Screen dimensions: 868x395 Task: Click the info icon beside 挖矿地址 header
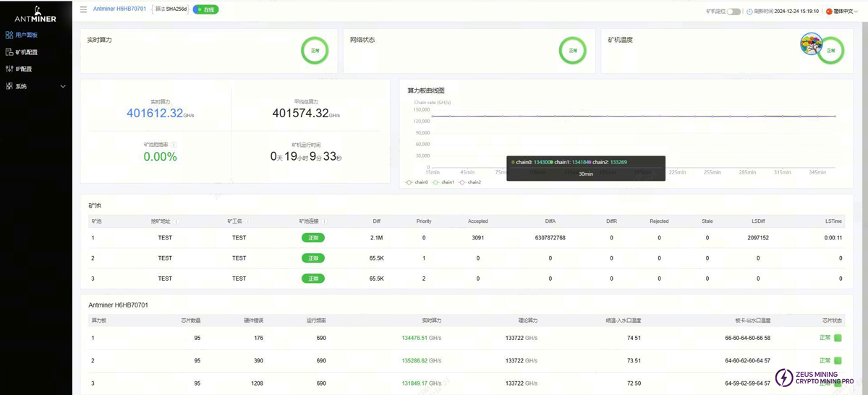(x=176, y=221)
